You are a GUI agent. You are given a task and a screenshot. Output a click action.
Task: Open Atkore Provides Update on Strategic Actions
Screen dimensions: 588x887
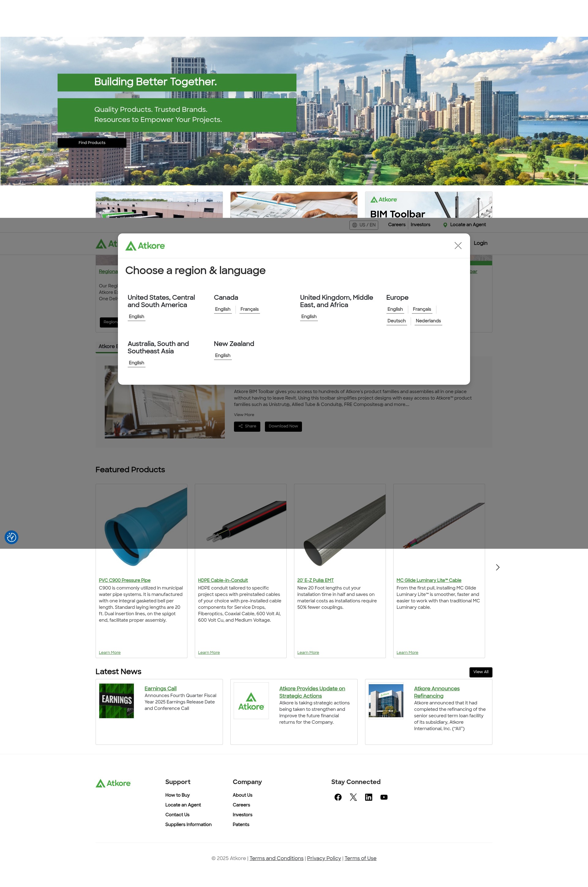coord(312,692)
